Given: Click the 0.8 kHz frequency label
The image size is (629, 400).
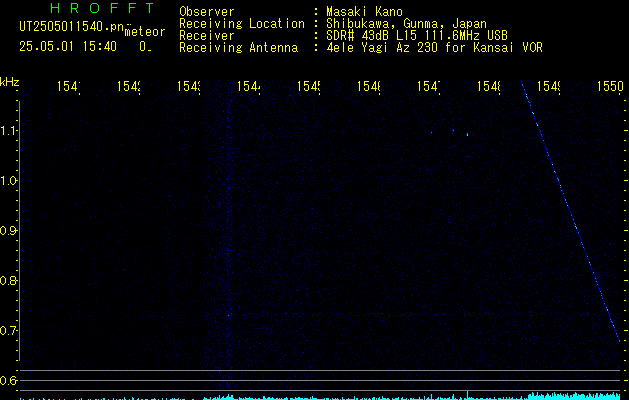Looking at the screenshot, I should click(x=8, y=280).
